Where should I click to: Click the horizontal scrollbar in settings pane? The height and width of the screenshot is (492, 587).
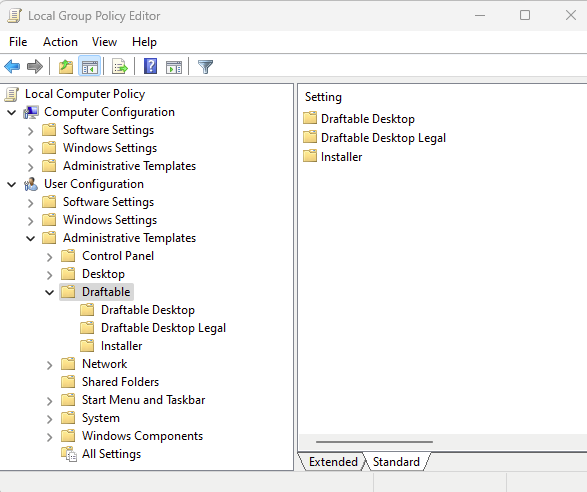[374, 442]
